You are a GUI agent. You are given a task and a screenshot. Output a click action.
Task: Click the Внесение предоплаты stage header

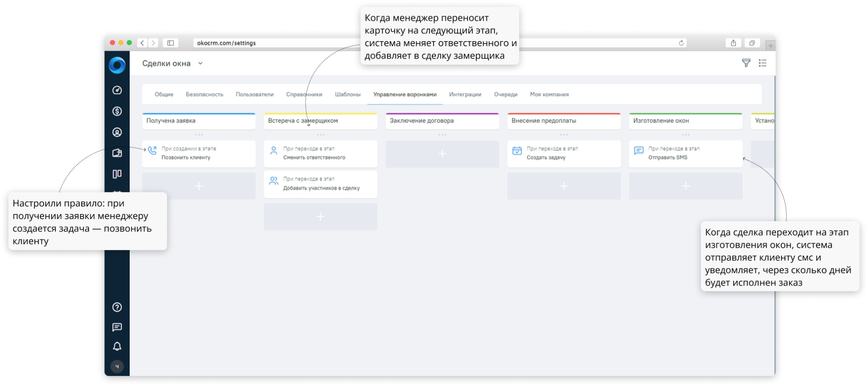pyautogui.click(x=564, y=121)
